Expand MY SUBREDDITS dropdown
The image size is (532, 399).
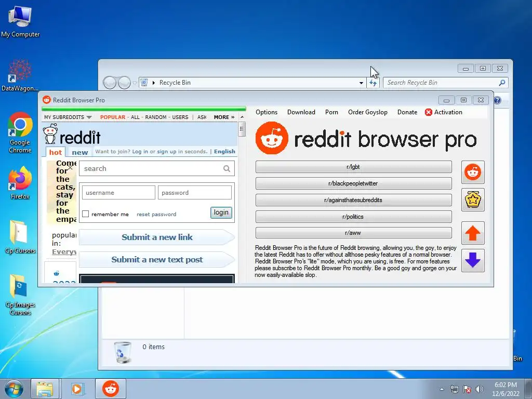pos(68,117)
